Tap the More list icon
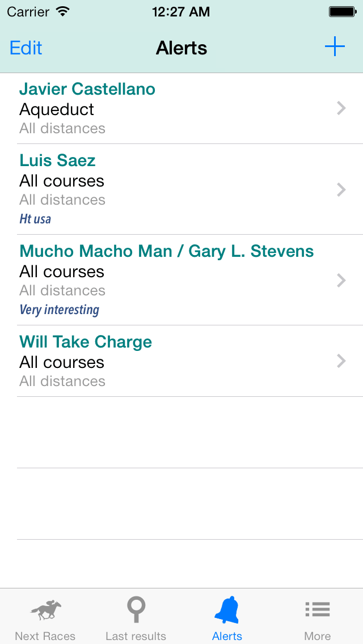 (x=318, y=609)
